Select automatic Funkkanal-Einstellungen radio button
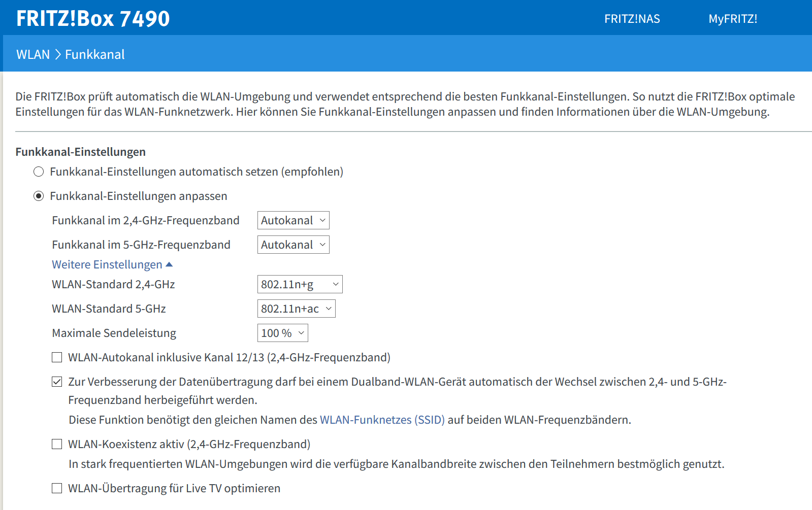812x510 pixels. pos(39,172)
